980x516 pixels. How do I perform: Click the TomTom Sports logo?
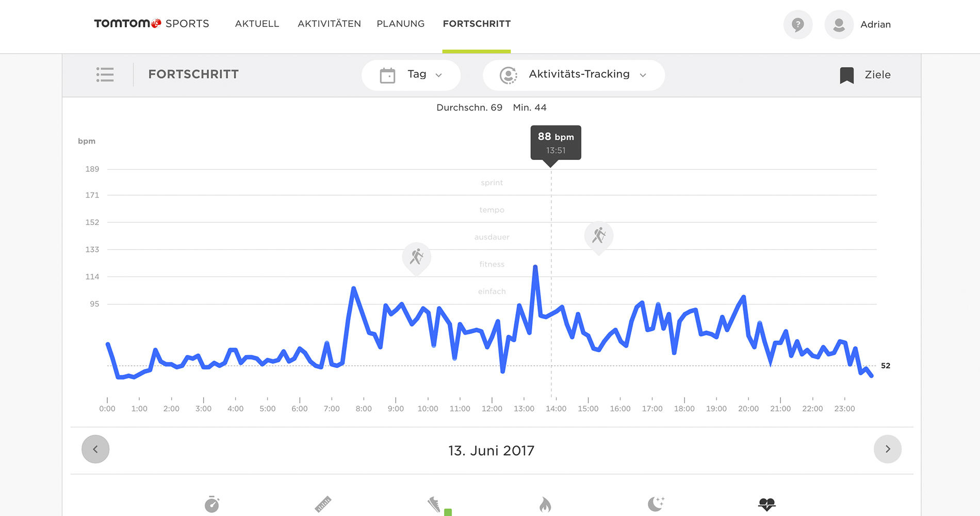pyautogui.click(x=151, y=24)
